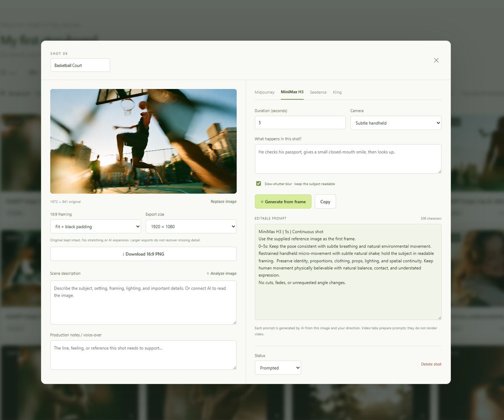
Task: Select the MiniMax H3 tab
Action: (292, 92)
